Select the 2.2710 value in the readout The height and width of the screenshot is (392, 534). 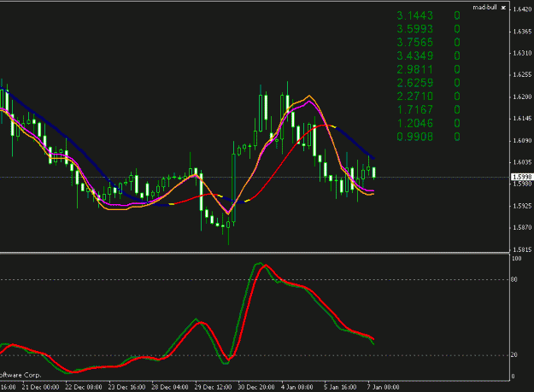(x=414, y=97)
